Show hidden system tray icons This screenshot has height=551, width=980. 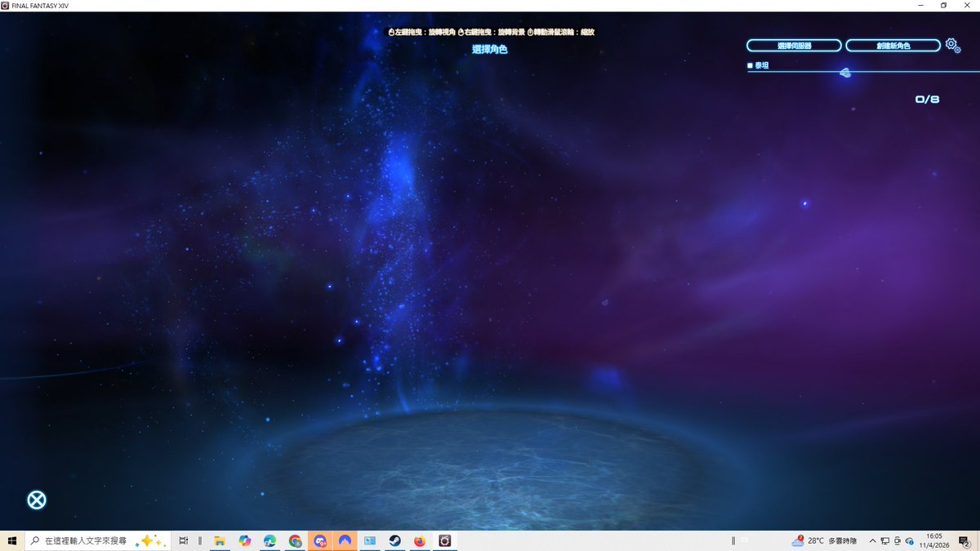point(872,540)
